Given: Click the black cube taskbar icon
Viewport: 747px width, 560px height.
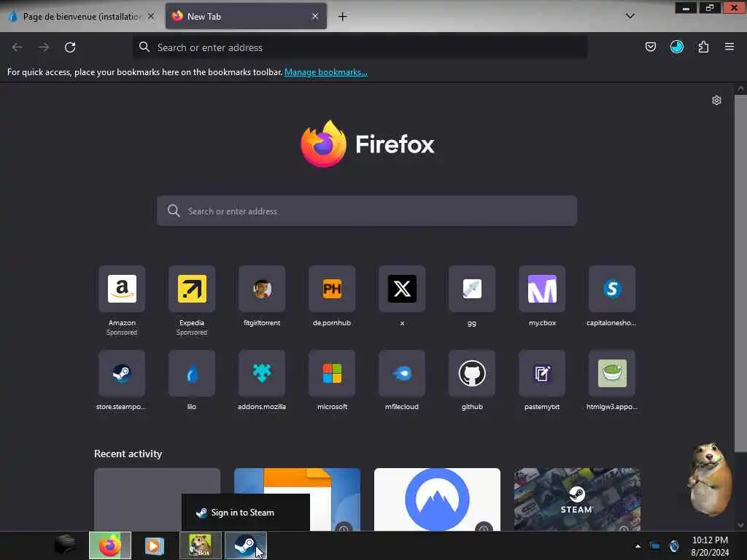Looking at the screenshot, I should coord(65,545).
